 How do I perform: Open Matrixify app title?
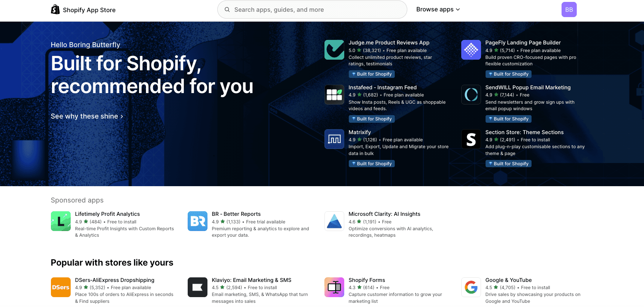[359, 132]
